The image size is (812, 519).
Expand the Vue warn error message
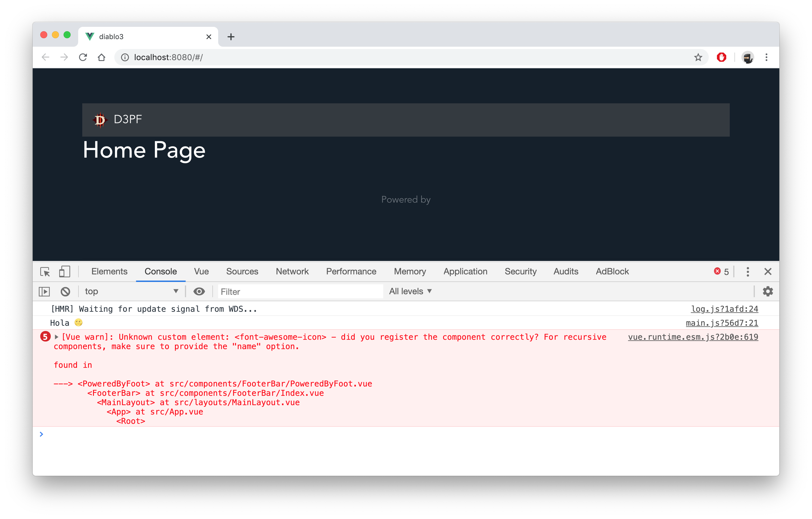click(57, 337)
